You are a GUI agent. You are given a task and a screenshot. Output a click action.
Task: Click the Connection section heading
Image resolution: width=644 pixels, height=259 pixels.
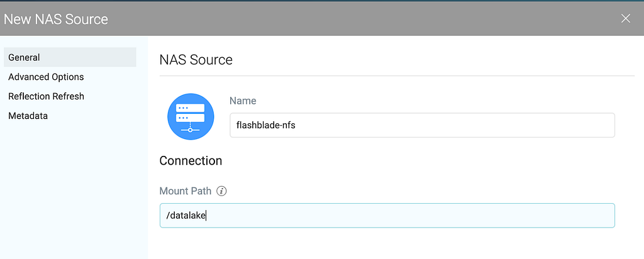(191, 160)
